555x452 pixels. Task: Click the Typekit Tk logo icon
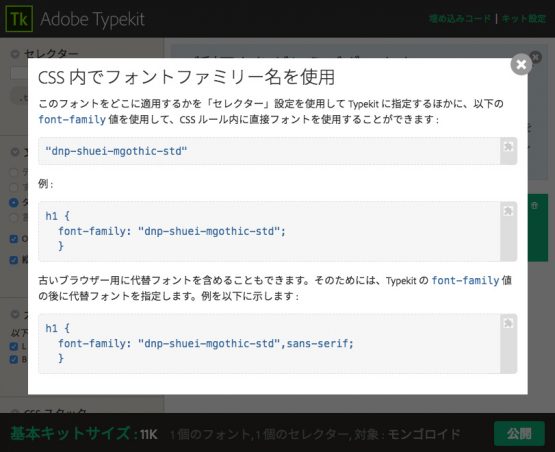(19, 19)
